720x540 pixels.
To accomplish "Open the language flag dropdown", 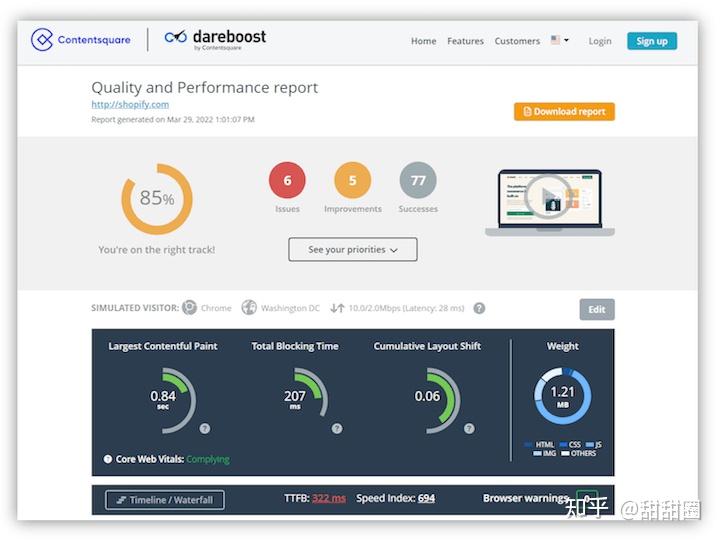I will tap(560, 40).
